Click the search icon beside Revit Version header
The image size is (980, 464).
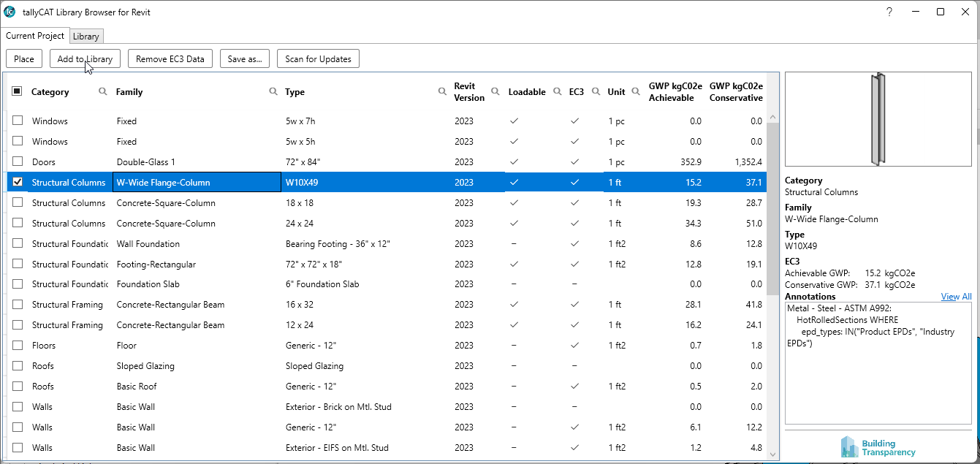pyautogui.click(x=495, y=91)
